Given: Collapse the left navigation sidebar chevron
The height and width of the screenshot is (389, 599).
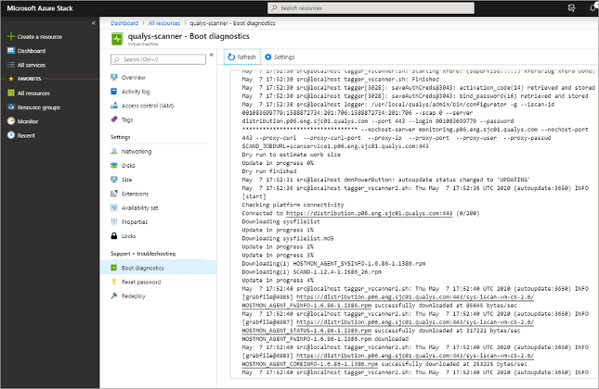Looking at the screenshot, I should pyautogui.click(x=94, y=23).
